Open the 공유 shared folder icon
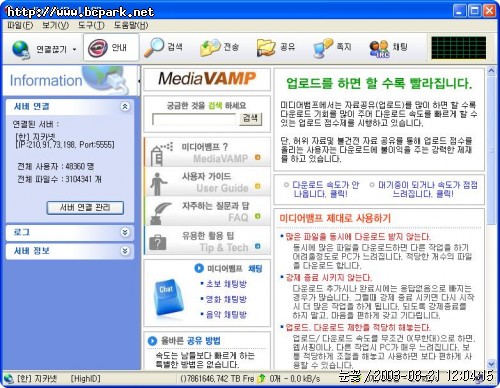The width and height of the screenshot is (500, 388). click(x=276, y=47)
